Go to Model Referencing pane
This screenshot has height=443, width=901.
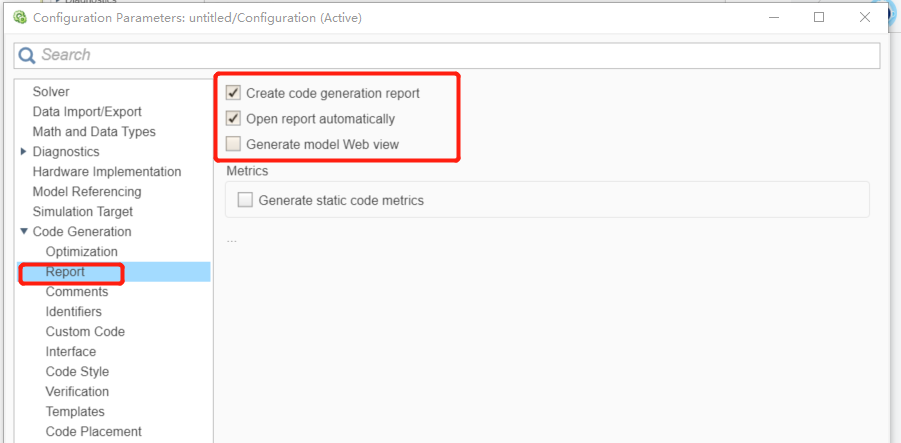coord(87,192)
